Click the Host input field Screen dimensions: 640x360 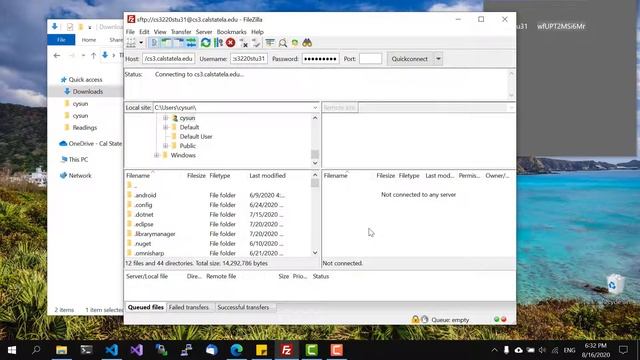point(168,59)
